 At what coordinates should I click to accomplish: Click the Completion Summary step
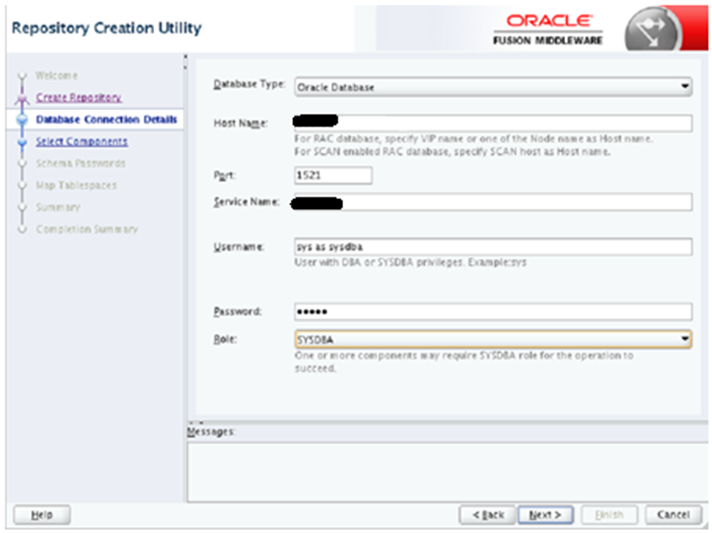(87, 229)
